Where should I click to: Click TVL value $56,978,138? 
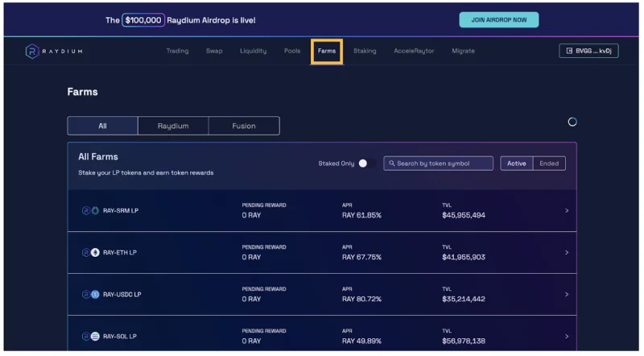click(x=464, y=341)
